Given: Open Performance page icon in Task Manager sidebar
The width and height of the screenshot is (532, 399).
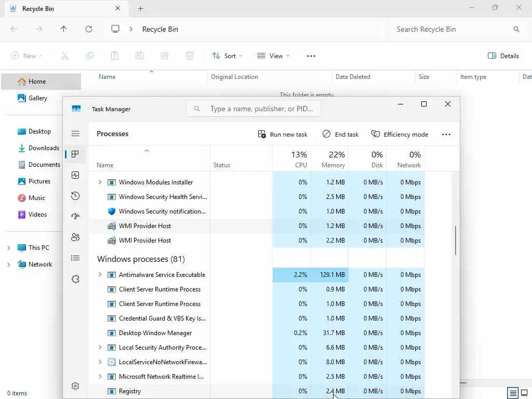Looking at the screenshot, I should tap(75, 175).
